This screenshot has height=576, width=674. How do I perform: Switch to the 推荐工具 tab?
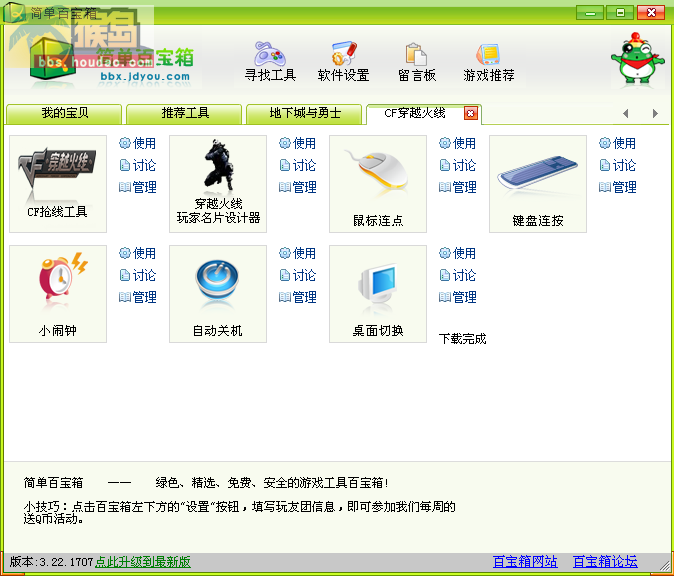tap(184, 114)
